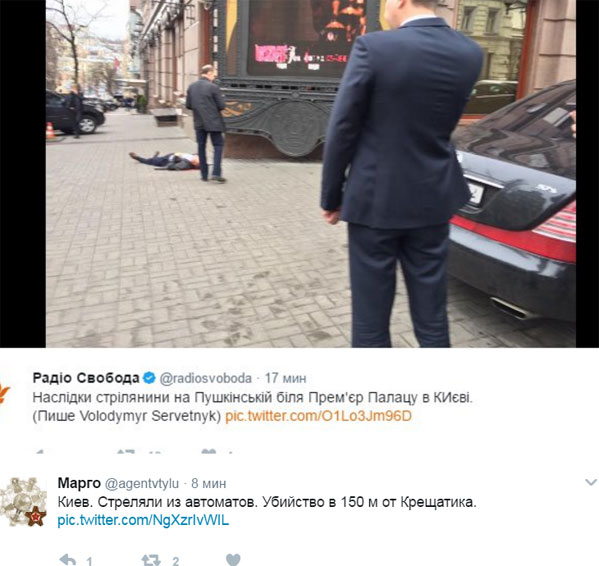Open the pic.twitter.com/O1Lo3Jm96D link
This screenshot has height=566, width=599.
[x=319, y=416]
